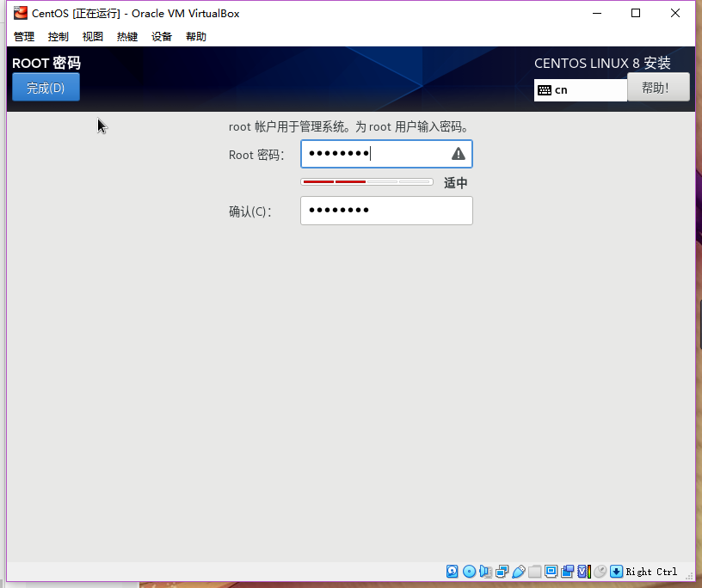Image resolution: width=702 pixels, height=588 pixels.
Task: Click the 帮助! button
Action: 658,88
